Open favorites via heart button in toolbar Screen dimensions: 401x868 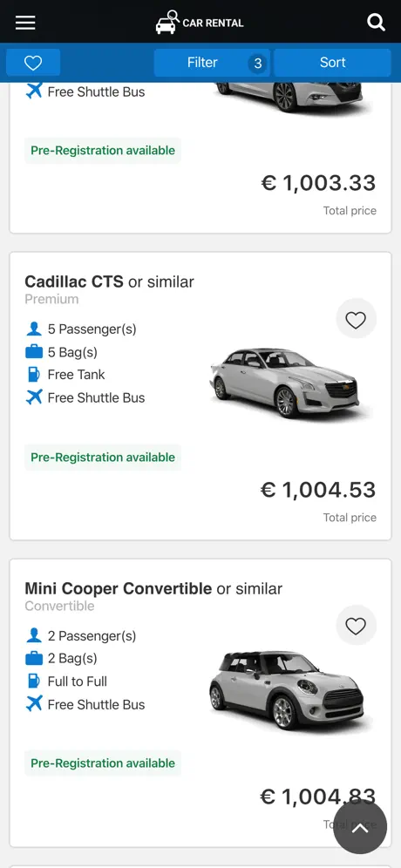[x=33, y=63]
